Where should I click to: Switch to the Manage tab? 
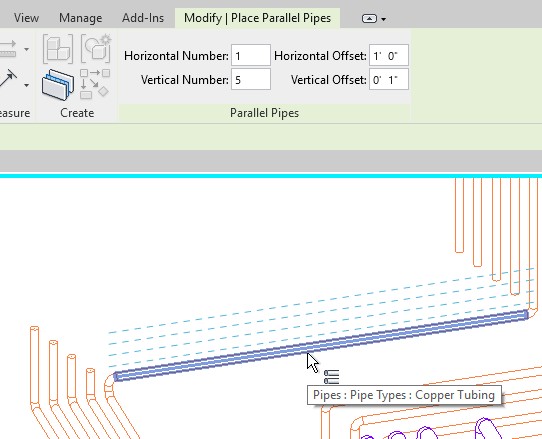click(x=81, y=18)
